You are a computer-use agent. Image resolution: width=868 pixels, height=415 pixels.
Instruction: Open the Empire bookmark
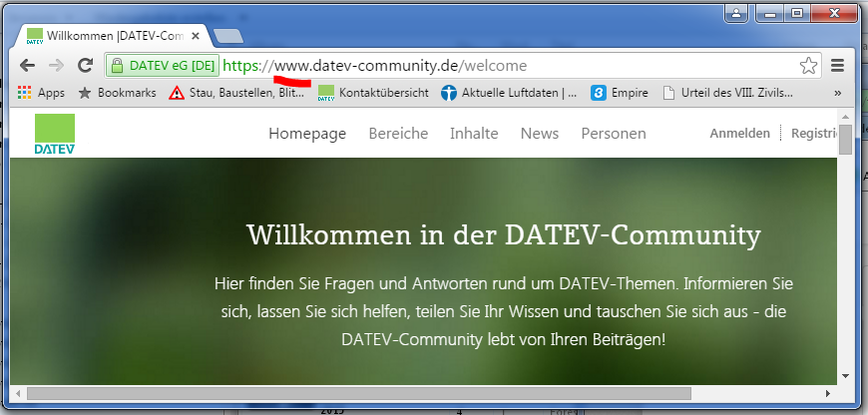[x=620, y=93]
